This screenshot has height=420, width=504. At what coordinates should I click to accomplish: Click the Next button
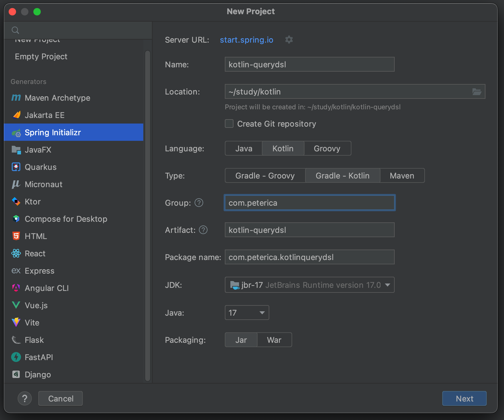464,398
